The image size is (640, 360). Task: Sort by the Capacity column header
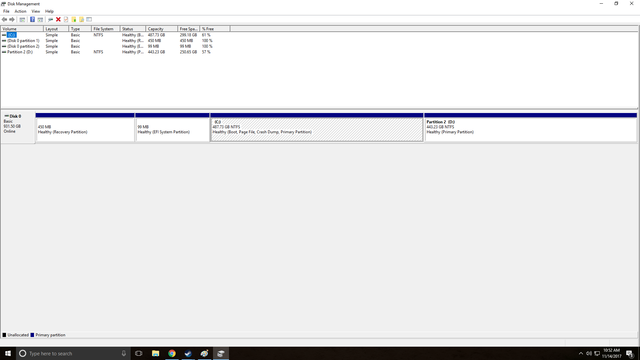pos(162,29)
